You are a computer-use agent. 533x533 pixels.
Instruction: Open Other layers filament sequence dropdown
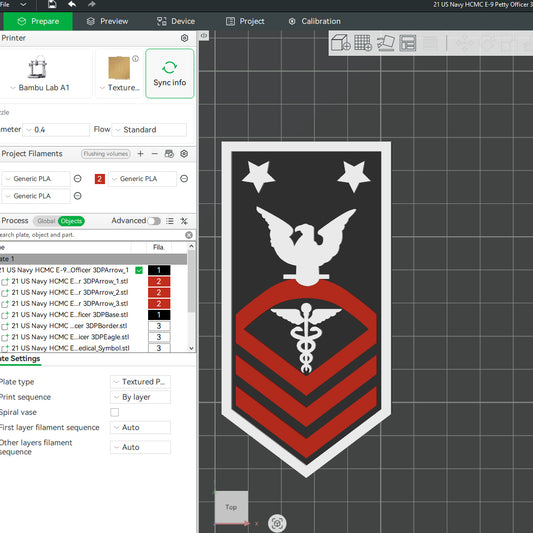[x=140, y=447]
